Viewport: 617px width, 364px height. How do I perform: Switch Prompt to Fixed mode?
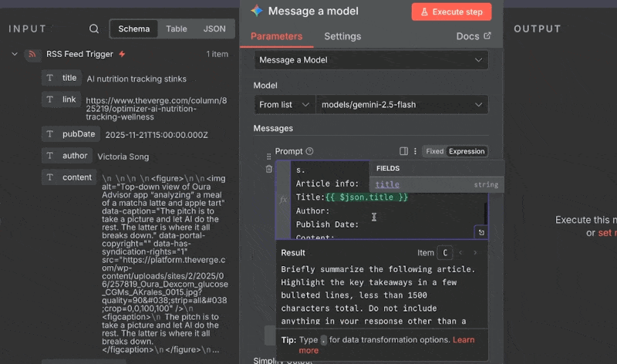434,151
